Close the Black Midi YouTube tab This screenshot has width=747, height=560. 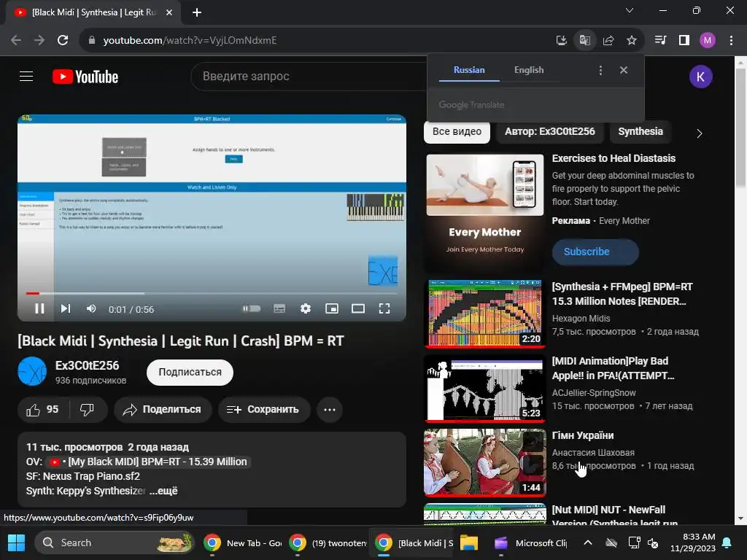pyautogui.click(x=169, y=12)
